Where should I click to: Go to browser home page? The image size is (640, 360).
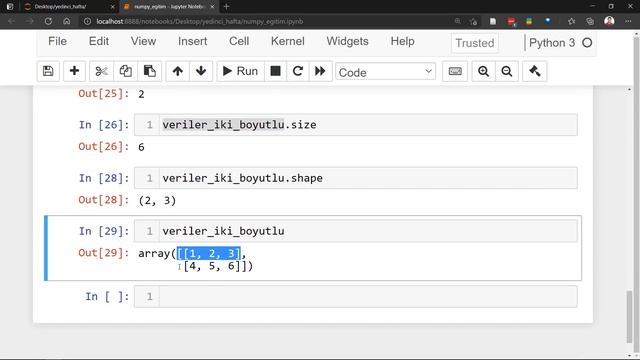67,21
